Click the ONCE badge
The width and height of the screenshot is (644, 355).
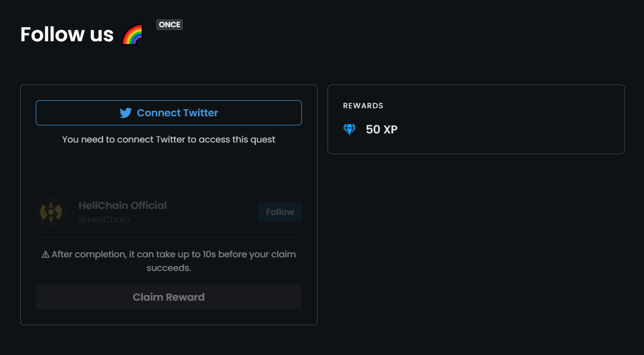click(x=169, y=25)
